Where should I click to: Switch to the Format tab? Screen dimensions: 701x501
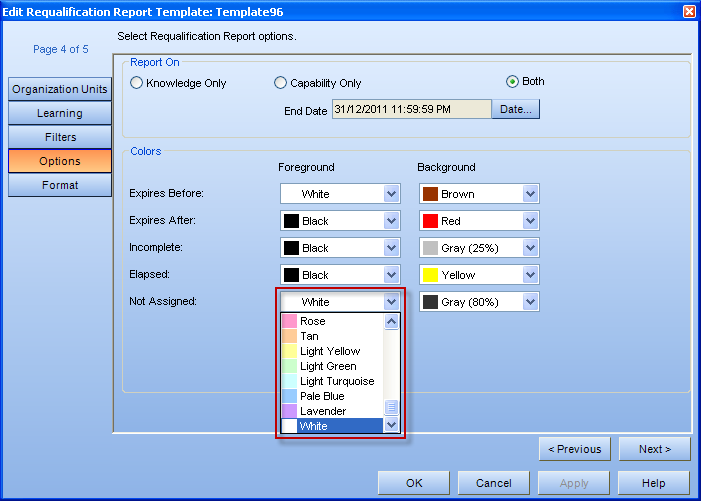[60, 185]
